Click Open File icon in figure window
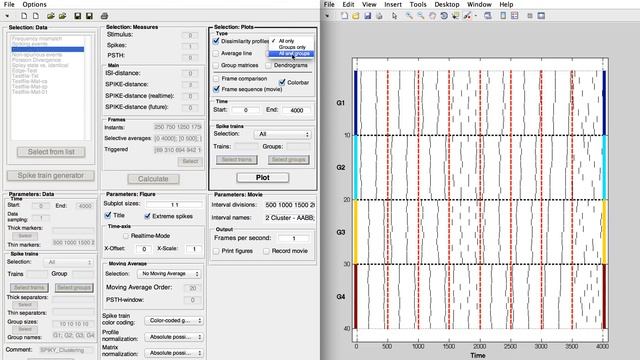The width and height of the screenshot is (640, 360). [x=356, y=16]
